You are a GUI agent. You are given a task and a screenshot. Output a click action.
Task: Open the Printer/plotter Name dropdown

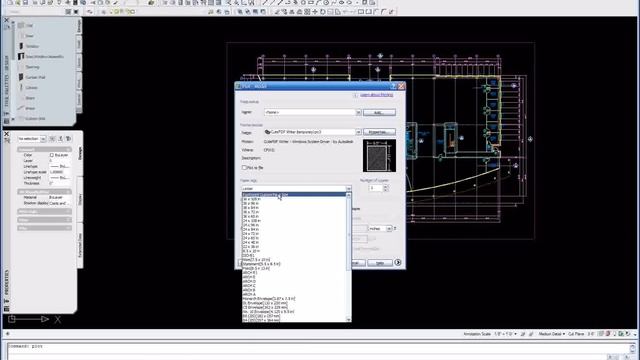(x=358, y=132)
